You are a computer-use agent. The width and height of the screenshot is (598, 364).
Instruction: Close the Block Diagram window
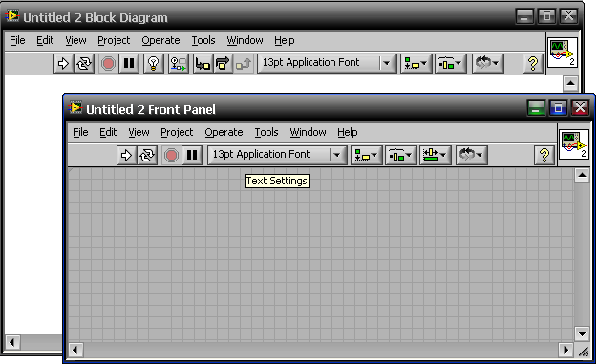[568, 16]
